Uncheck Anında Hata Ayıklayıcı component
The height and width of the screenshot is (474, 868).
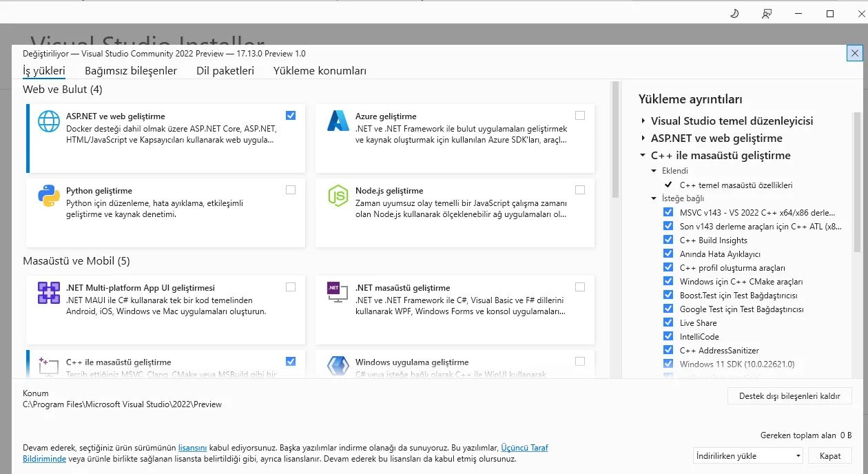pos(668,254)
